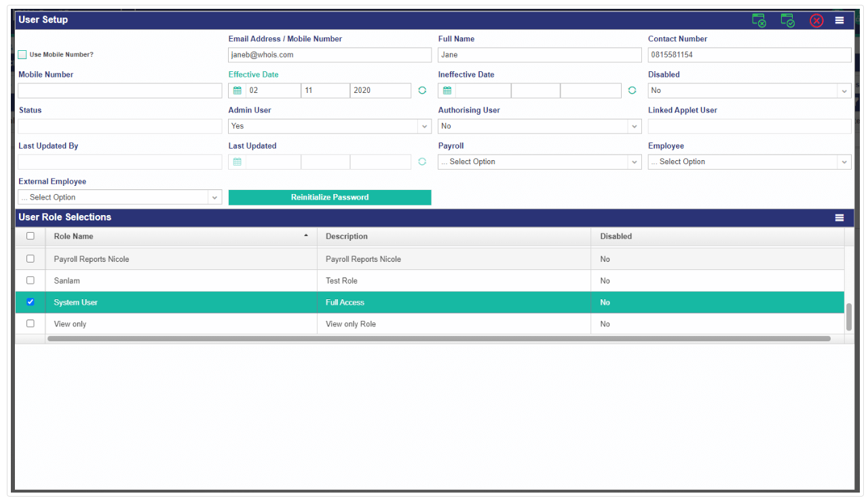Open the User Setup hamburger menu
868x498 pixels.
click(839, 20)
